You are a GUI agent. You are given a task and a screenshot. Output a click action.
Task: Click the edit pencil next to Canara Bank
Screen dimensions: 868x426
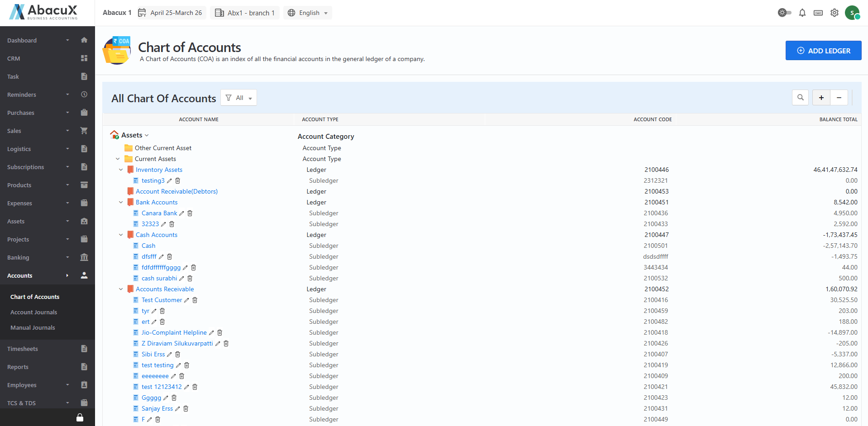(x=182, y=213)
